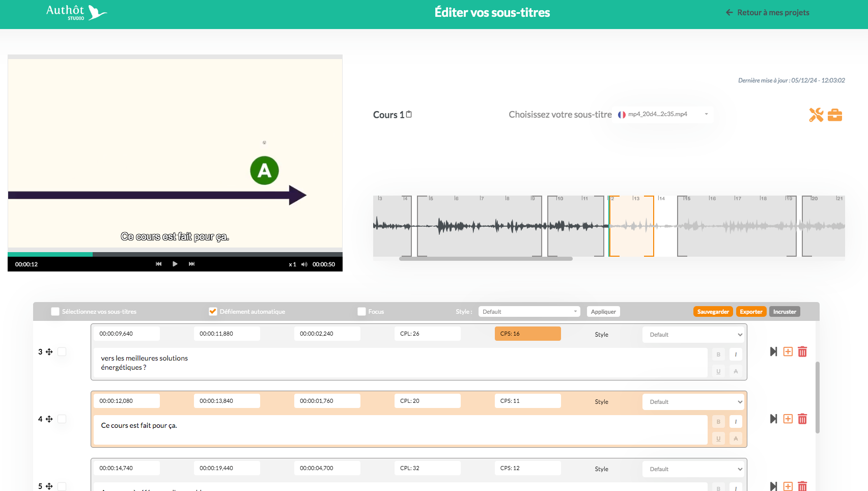Play the video
868x491 pixels.
click(x=175, y=264)
